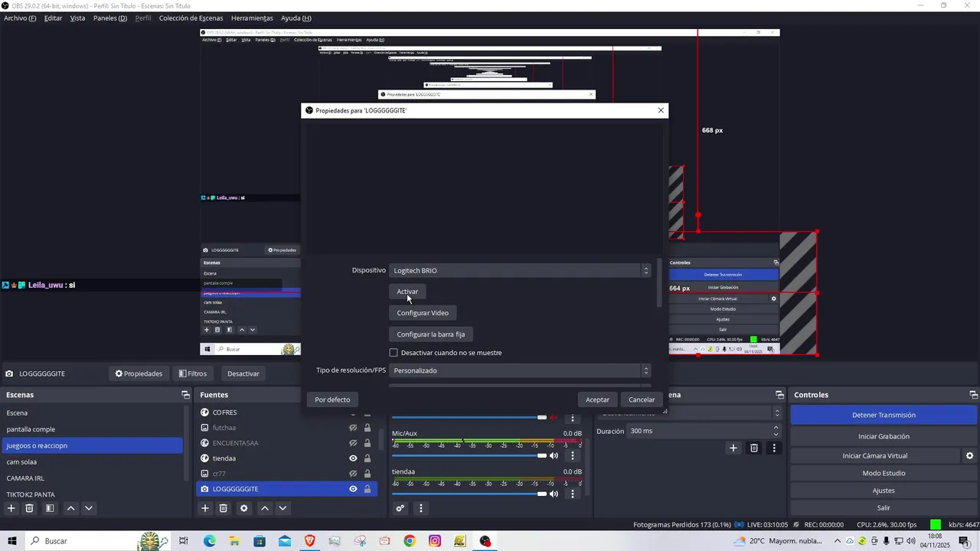
Task: Click Aceptar in properties dialog
Action: point(597,399)
